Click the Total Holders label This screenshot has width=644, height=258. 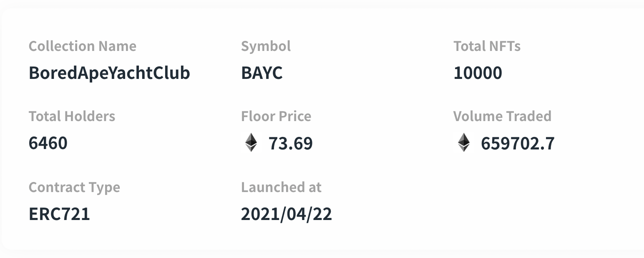point(72,116)
